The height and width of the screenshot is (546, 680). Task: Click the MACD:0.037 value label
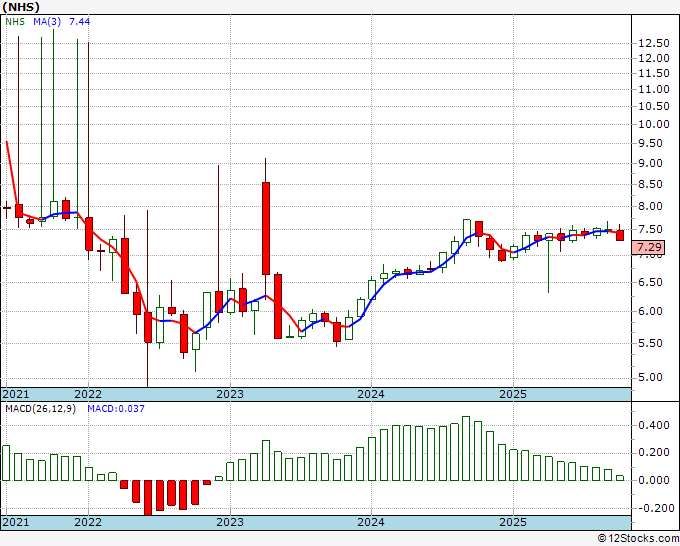[116, 409]
